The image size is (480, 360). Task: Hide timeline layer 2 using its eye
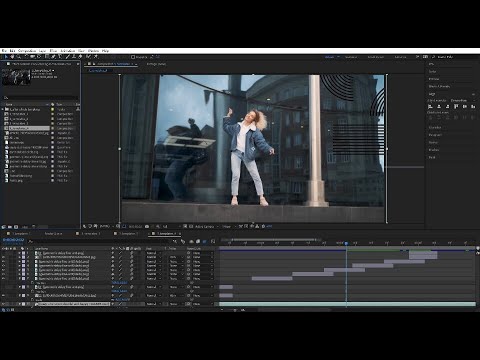pos(3,257)
